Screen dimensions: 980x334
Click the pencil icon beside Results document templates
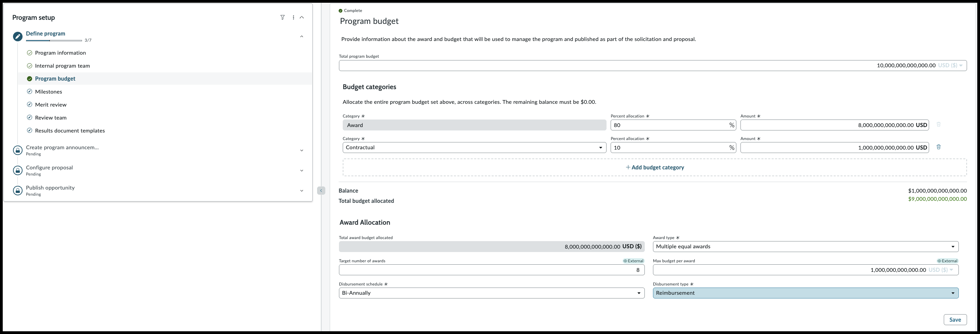pyautogui.click(x=29, y=130)
